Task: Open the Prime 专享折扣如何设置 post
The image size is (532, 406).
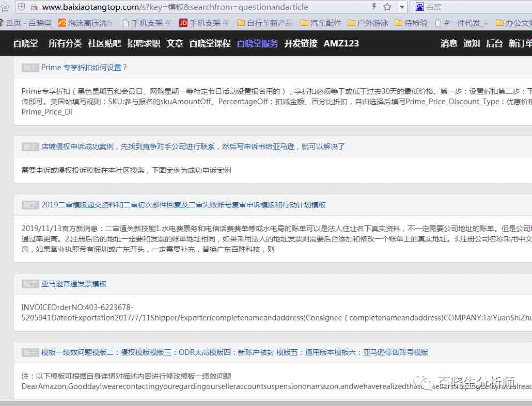Action: tap(84, 68)
